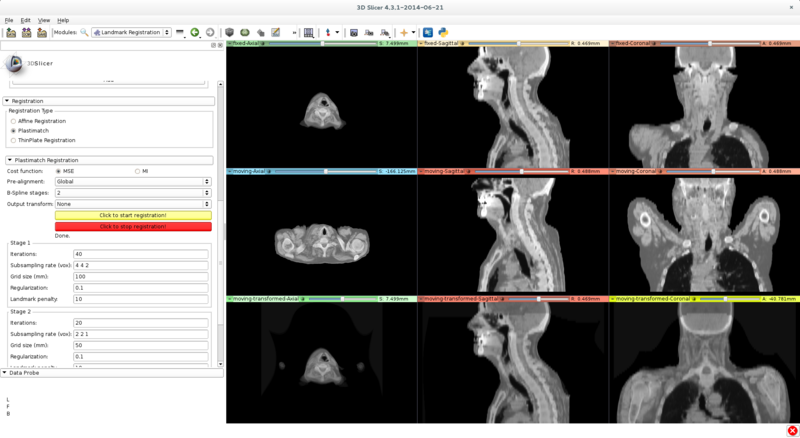
Task: Collapse the Plastimatch Registration section
Action: pyautogui.click(x=10, y=160)
